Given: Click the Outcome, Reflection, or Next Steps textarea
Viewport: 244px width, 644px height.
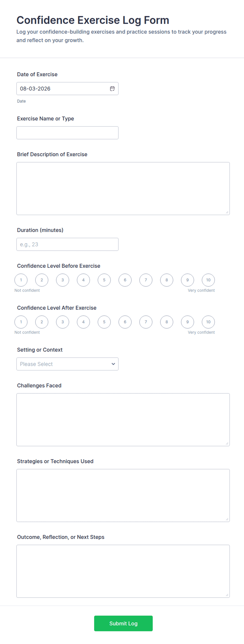Looking at the screenshot, I should pos(123,571).
